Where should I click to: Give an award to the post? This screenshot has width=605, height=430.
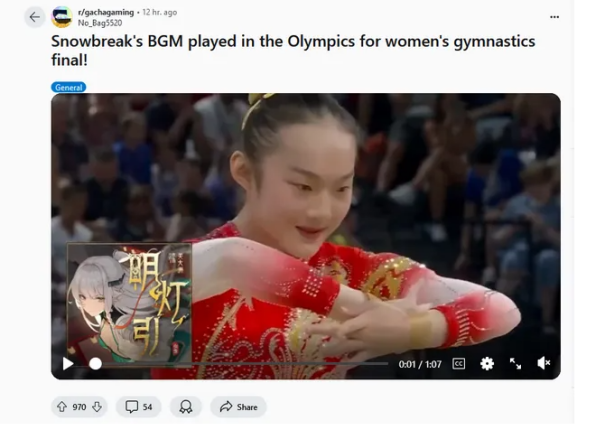pos(186,407)
